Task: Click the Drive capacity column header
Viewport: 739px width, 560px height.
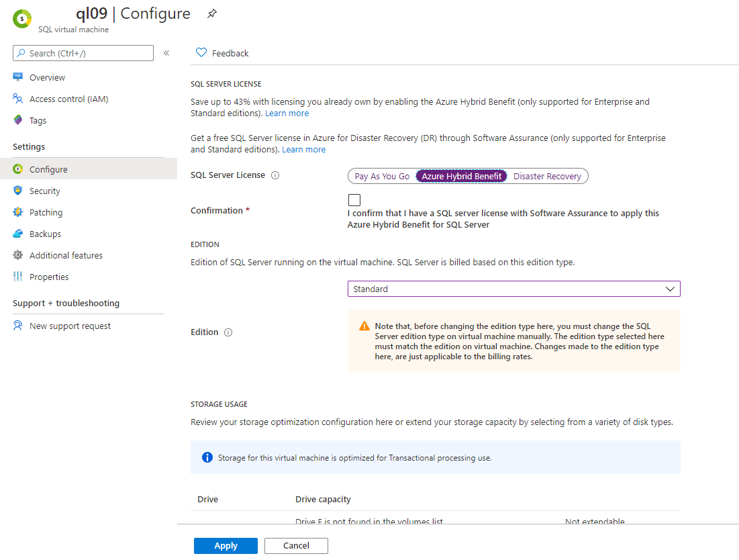Action: [x=323, y=499]
